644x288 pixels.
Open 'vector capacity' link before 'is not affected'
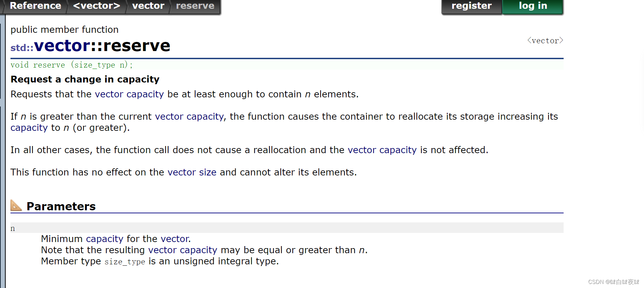(382, 150)
